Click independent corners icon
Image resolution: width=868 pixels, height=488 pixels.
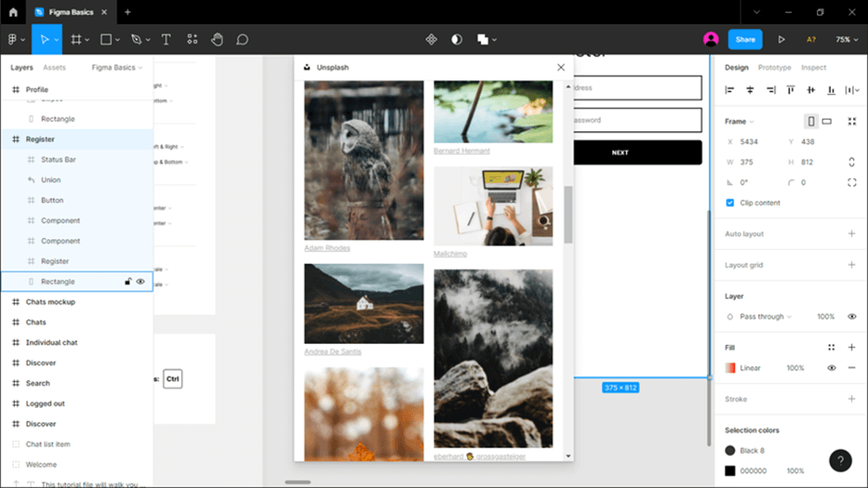point(852,183)
